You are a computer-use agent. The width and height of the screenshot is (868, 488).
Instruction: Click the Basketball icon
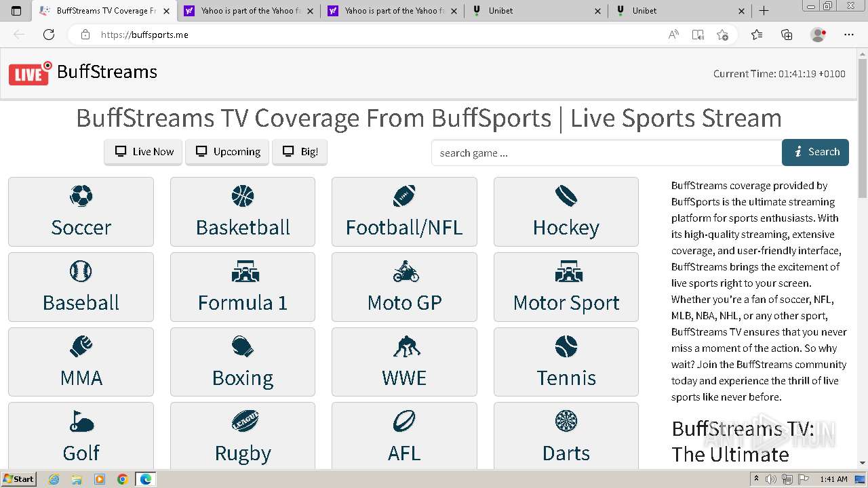point(242,197)
